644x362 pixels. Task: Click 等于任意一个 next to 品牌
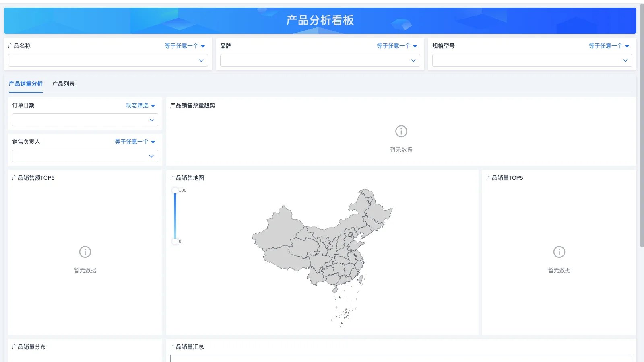click(394, 46)
